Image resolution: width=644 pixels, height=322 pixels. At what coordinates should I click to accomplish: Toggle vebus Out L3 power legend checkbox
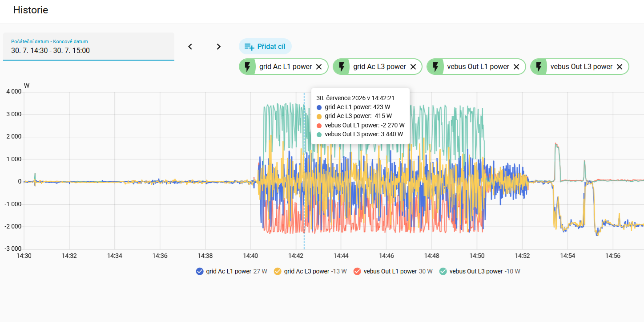[443, 271]
